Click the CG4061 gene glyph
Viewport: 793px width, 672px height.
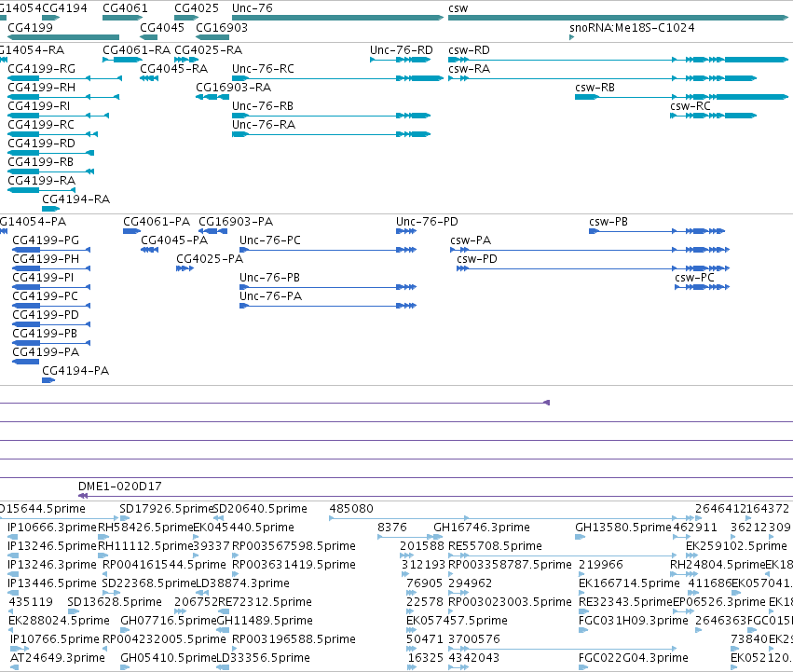coord(122,18)
